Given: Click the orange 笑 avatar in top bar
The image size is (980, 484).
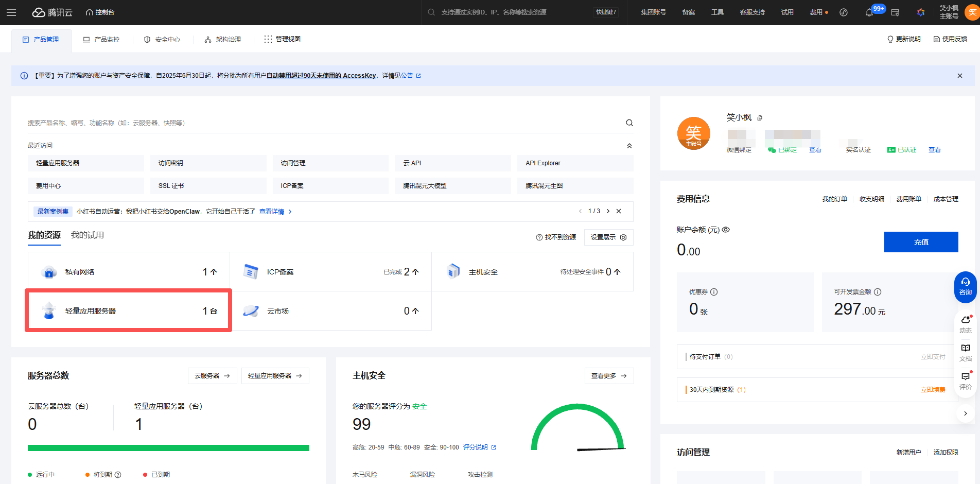Looking at the screenshot, I should click(972, 12).
